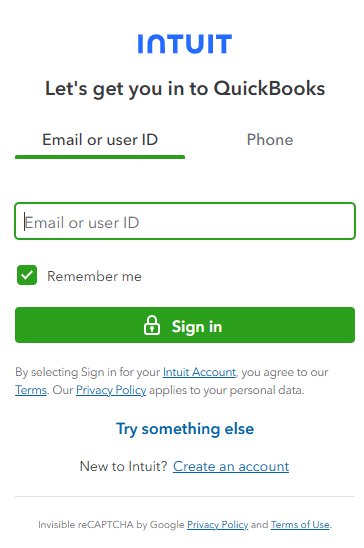364x548 pixels.
Task: Open the Terms link in the disclaimer
Action: (31, 390)
